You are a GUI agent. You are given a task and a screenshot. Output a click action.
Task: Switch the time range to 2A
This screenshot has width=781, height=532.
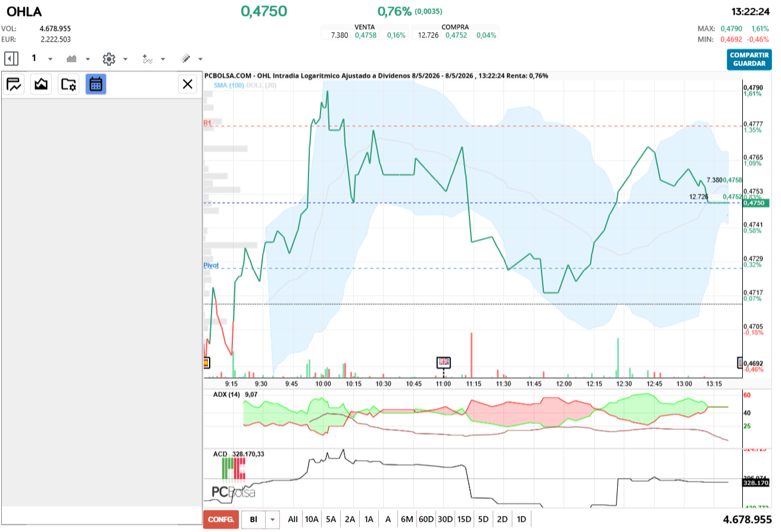click(x=350, y=519)
